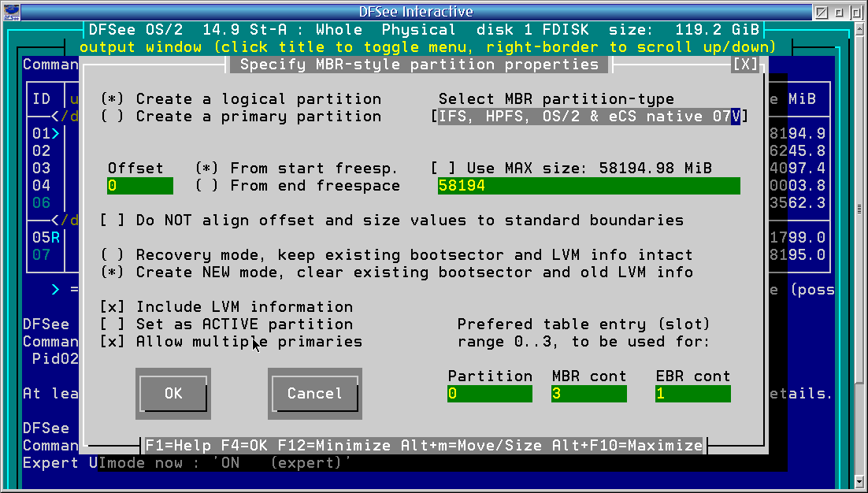Viewport: 868px width, 493px height.
Task: Click the DFSee system menu icon in title bar
Action: (12, 12)
